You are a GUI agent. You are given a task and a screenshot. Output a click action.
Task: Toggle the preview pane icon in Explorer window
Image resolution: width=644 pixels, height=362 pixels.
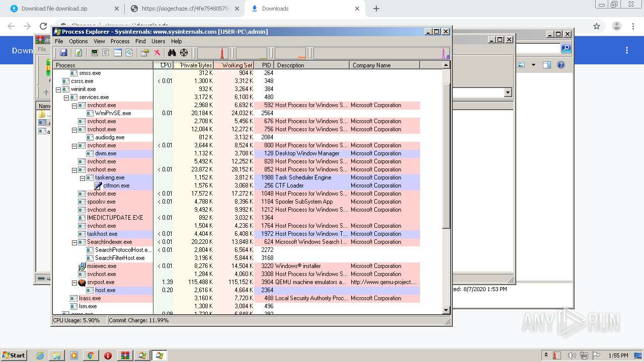click(x=547, y=65)
